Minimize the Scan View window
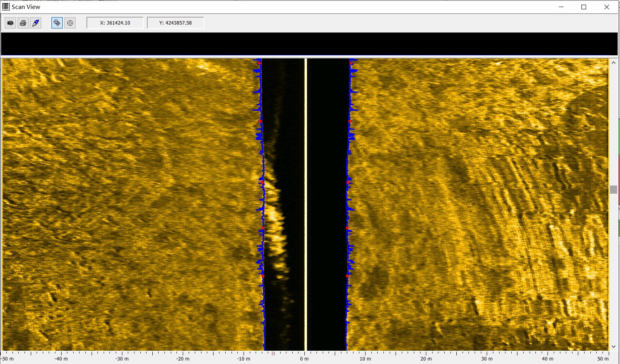Screen dimensions: 620x364 click(561, 7)
